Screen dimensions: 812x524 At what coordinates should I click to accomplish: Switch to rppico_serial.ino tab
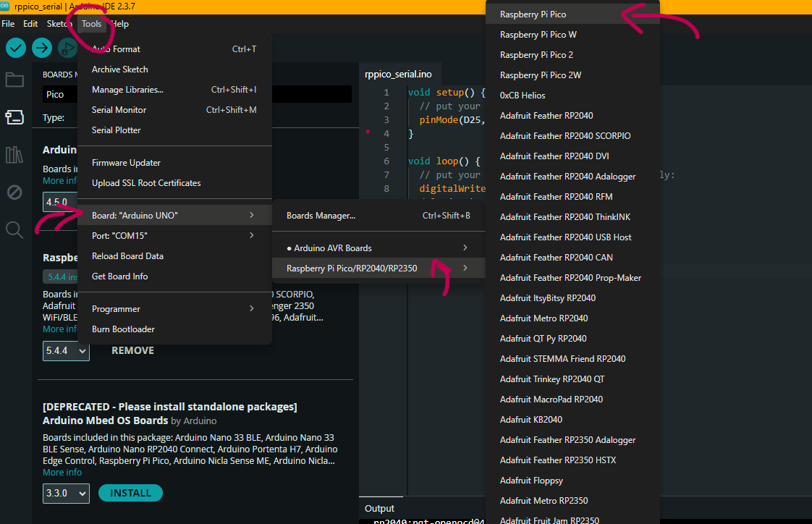[398, 75]
